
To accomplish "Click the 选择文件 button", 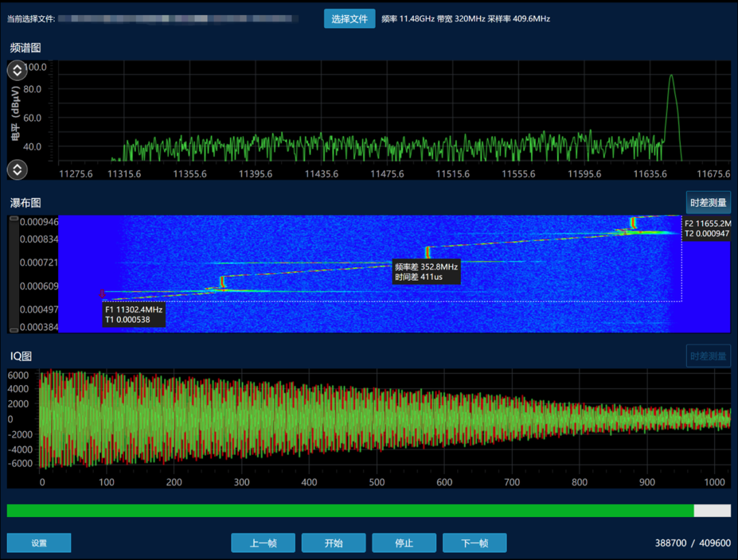I will click(x=349, y=19).
